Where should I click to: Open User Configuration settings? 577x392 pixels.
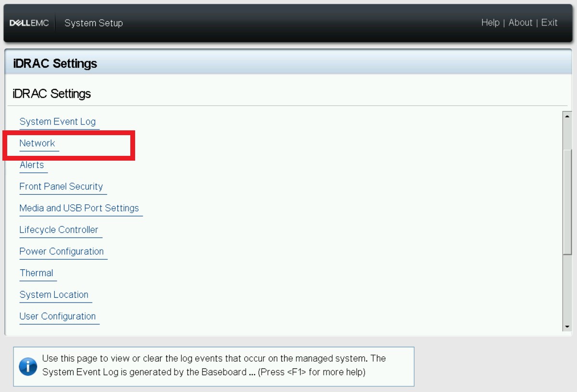coord(59,316)
